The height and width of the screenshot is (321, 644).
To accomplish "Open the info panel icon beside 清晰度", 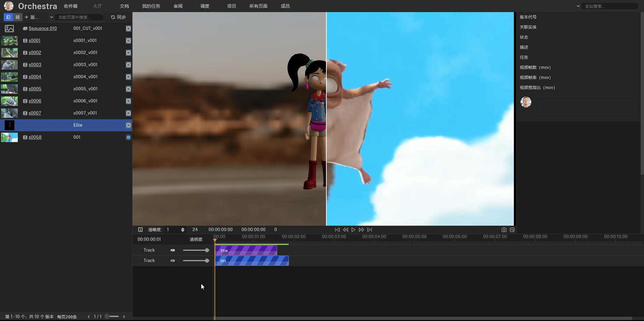I will pos(140,230).
